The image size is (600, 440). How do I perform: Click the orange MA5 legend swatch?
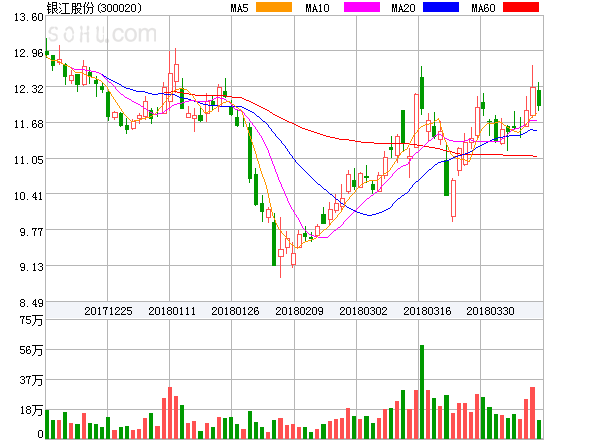coord(274,7)
